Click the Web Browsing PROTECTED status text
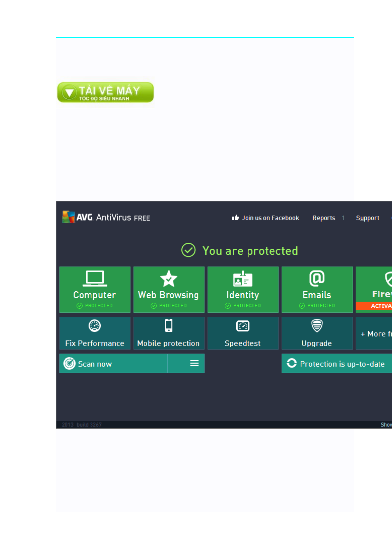392x555 pixels. click(x=173, y=306)
